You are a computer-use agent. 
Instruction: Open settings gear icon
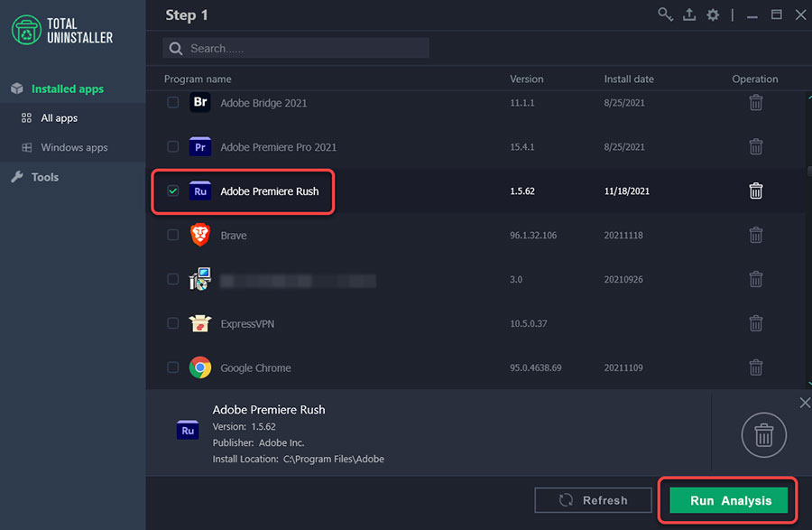click(713, 14)
